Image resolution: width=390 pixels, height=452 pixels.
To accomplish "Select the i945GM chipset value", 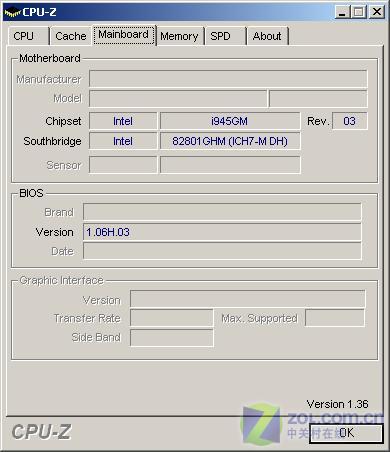I will tap(230, 121).
